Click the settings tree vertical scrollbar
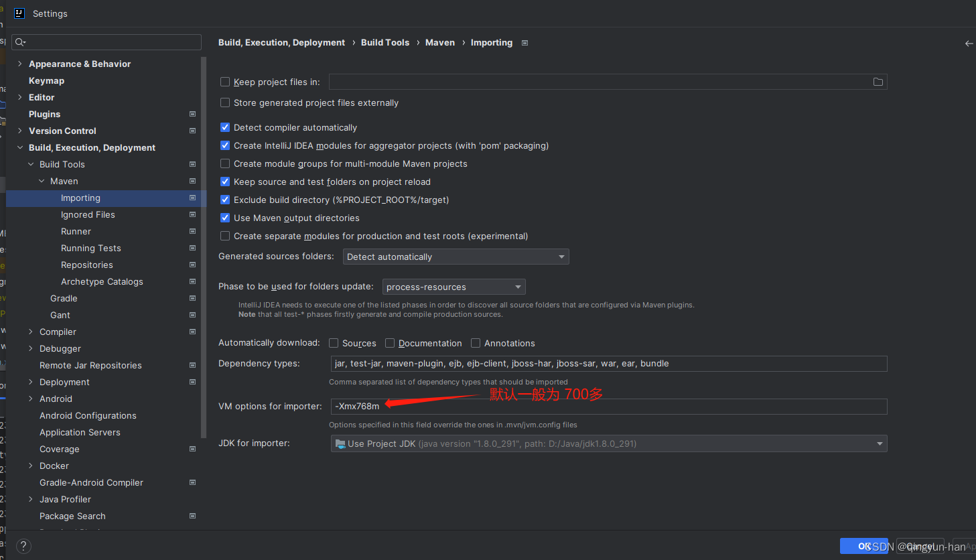 [204, 248]
